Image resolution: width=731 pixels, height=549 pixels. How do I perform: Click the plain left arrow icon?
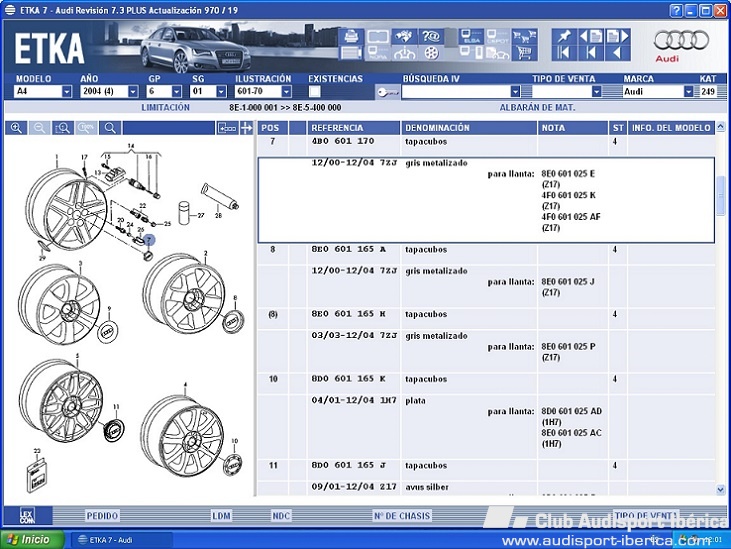pyautogui.click(x=618, y=53)
